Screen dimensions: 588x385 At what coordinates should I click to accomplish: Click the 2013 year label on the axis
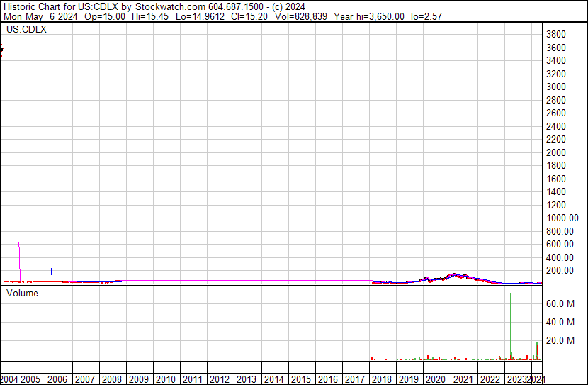coord(247,379)
